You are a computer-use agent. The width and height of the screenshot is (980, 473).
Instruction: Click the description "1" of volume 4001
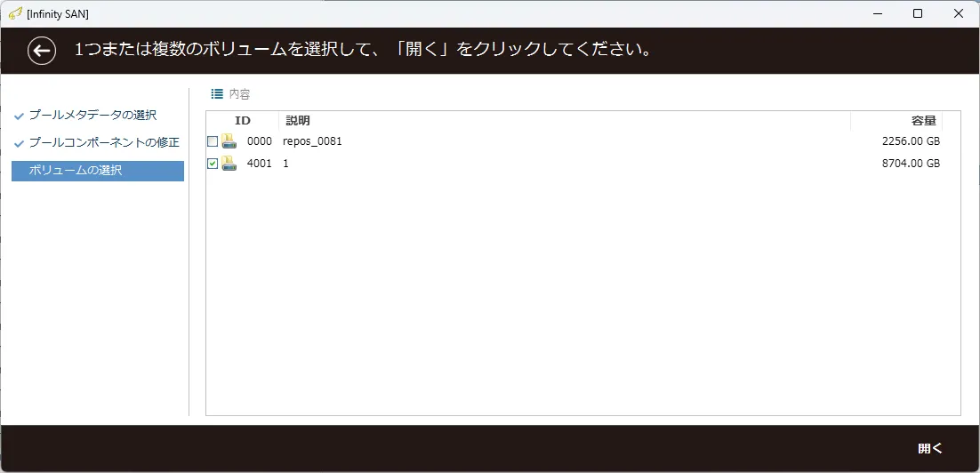coord(285,164)
